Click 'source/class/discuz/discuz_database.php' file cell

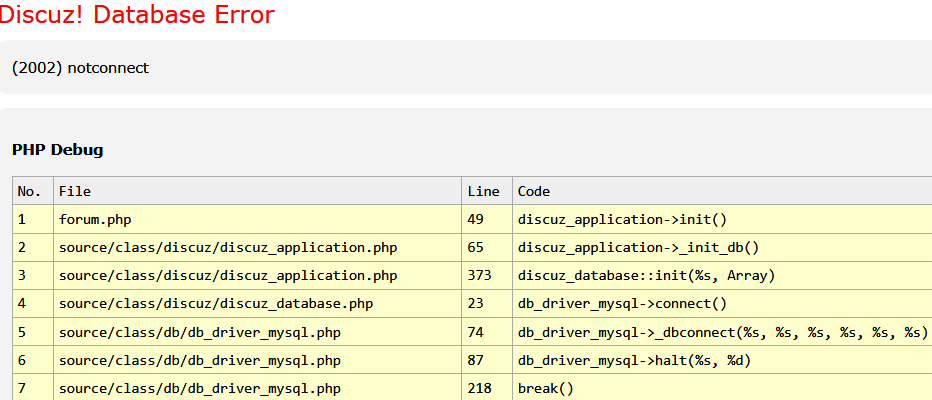coord(257,304)
